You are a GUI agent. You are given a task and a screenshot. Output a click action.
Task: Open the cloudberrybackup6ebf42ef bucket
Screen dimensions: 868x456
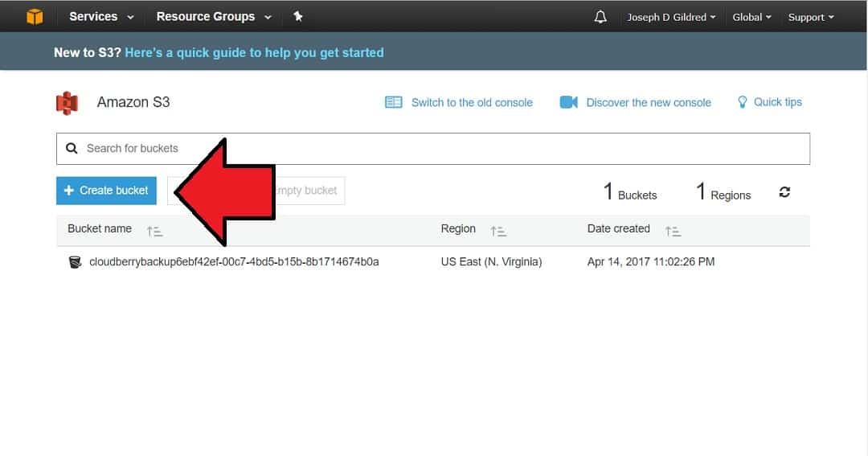tap(234, 261)
